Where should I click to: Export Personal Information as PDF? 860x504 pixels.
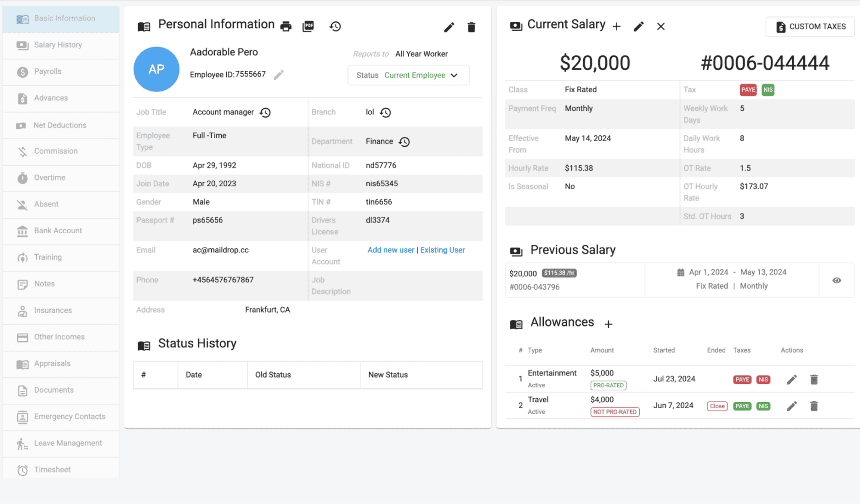tap(309, 26)
